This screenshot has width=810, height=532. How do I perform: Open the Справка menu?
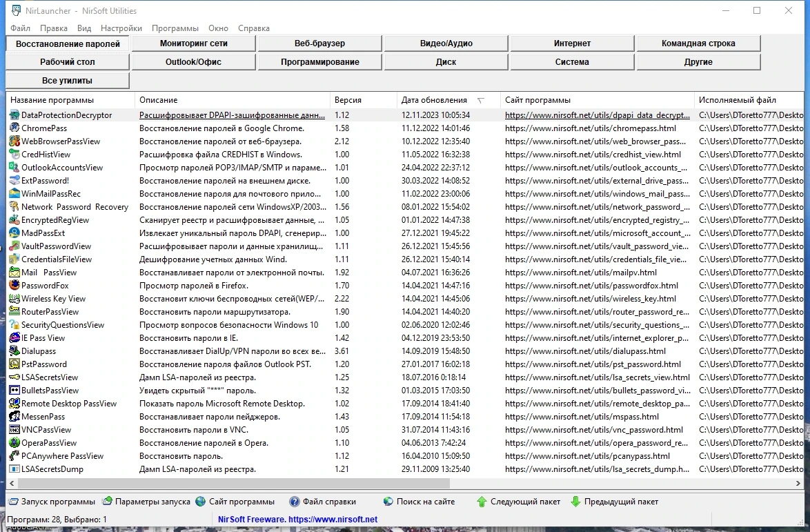point(254,28)
